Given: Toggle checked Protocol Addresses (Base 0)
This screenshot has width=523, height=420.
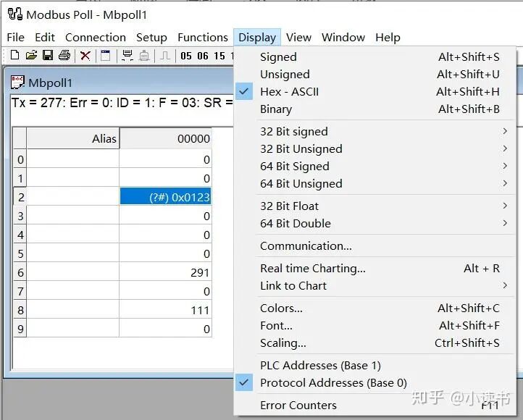Looking at the screenshot, I should point(375,383).
